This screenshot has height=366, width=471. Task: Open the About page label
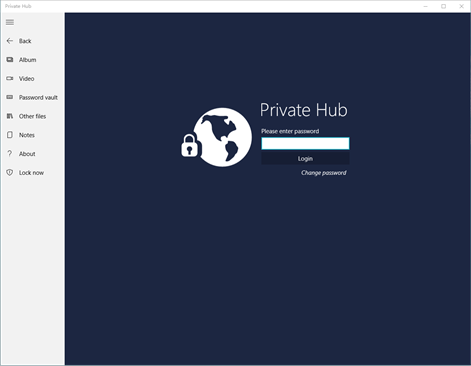[x=27, y=154]
